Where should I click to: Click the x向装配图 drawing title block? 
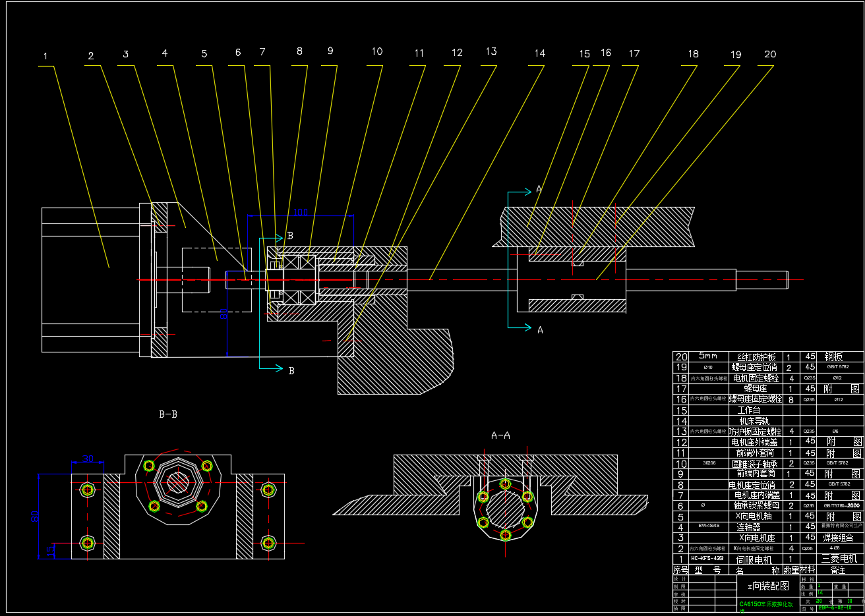point(767,586)
